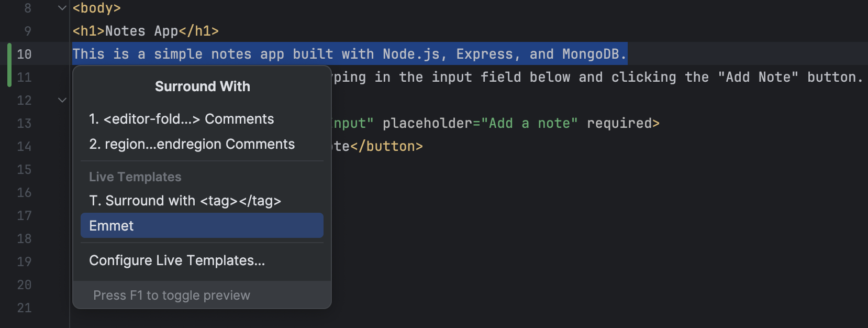868x328 pixels.
Task: Choose 'Surround with <tag></tag>' template
Action: (185, 200)
